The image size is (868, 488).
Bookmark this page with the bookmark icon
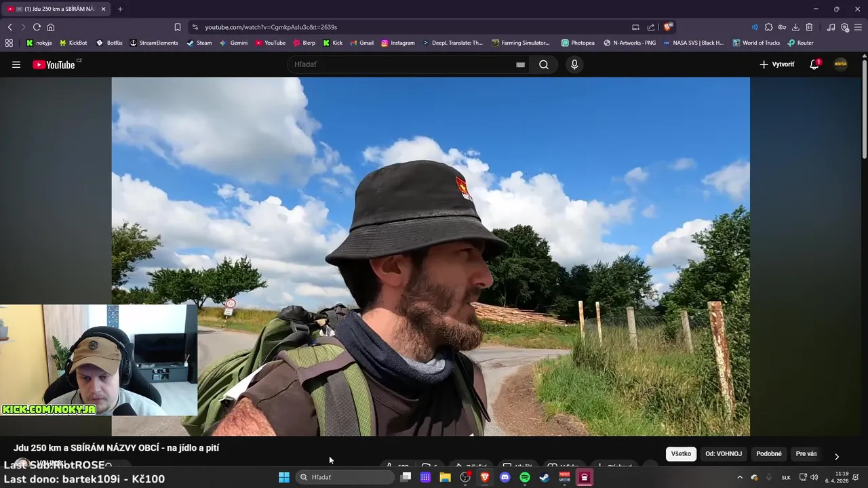pos(178,27)
